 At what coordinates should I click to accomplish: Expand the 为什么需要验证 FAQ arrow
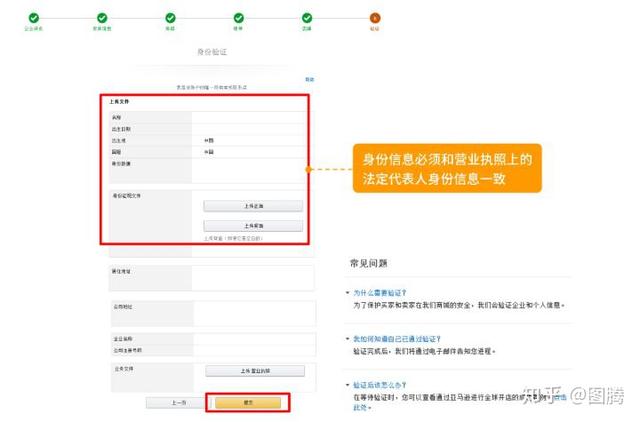click(x=347, y=293)
